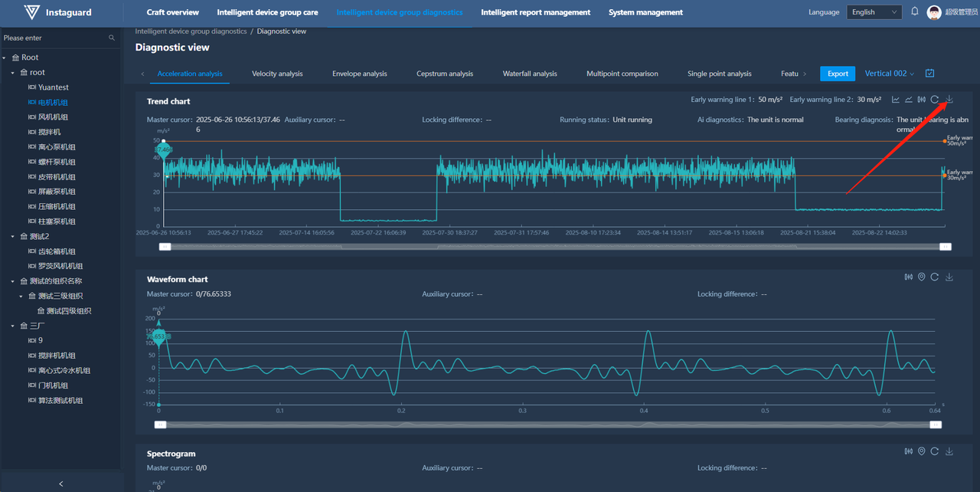Click the calendar icon beside Vertical 002
This screenshot has width=980, height=492.
(929, 74)
